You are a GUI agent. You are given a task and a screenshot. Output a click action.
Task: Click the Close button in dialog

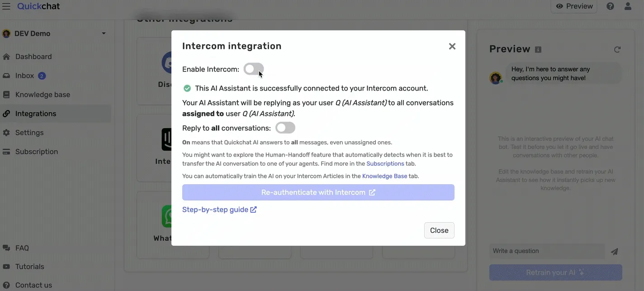click(439, 230)
